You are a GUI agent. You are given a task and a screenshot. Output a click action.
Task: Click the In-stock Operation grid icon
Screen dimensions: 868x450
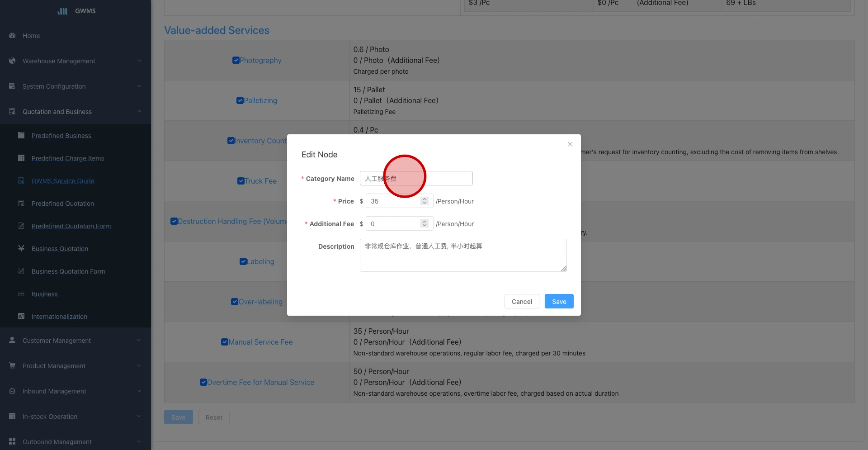[x=12, y=416]
